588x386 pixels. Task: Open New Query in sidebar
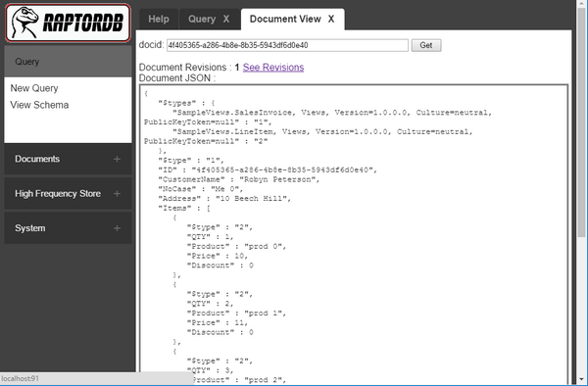click(34, 88)
